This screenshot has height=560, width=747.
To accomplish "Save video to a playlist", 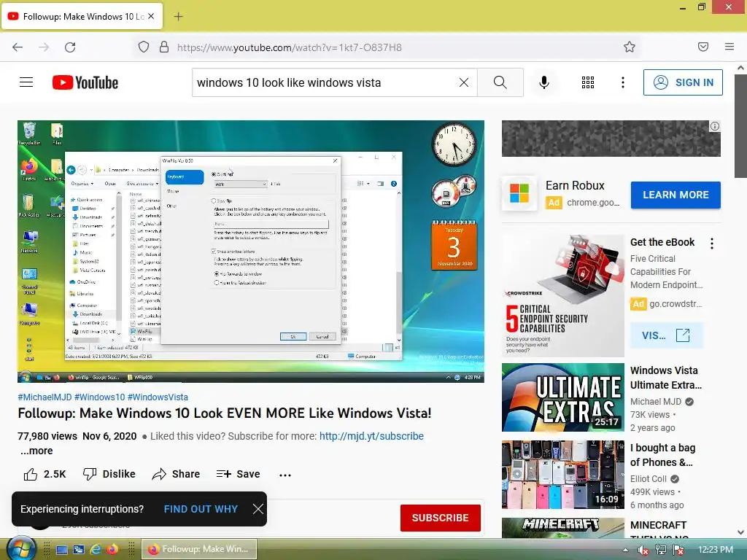I will click(x=239, y=474).
